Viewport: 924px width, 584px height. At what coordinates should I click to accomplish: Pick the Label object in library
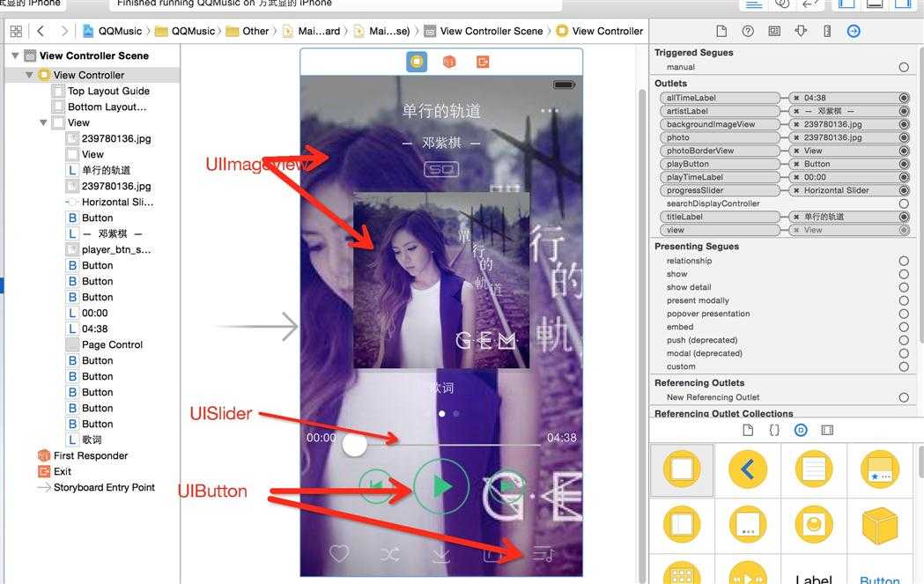coord(814,578)
